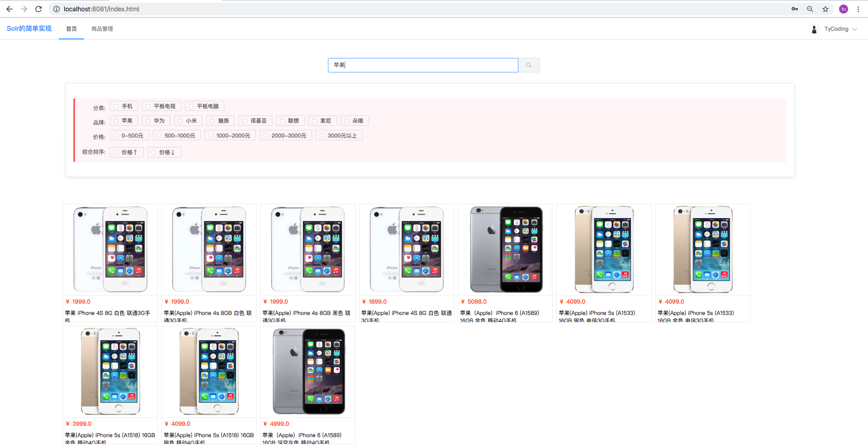The image size is (868, 448).
Task: Sort by price descending 价格↓
Action: tap(164, 153)
